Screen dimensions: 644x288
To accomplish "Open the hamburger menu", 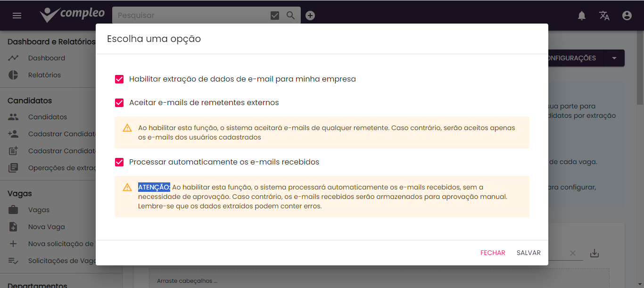I will coord(17,15).
